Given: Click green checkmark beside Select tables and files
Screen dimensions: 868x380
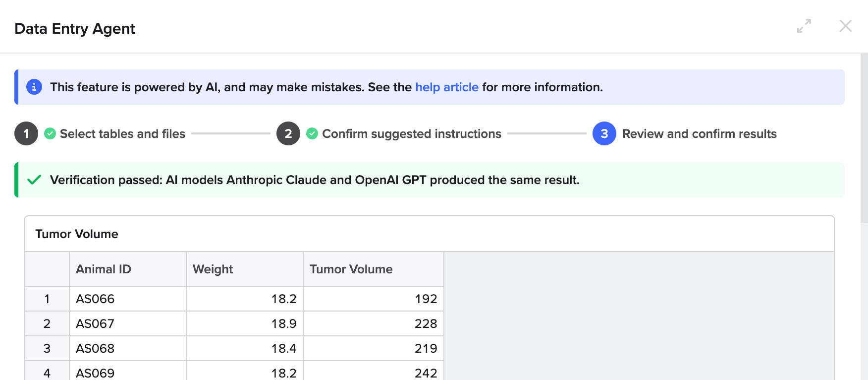Looking at the screenshot, I should (50, 133).
